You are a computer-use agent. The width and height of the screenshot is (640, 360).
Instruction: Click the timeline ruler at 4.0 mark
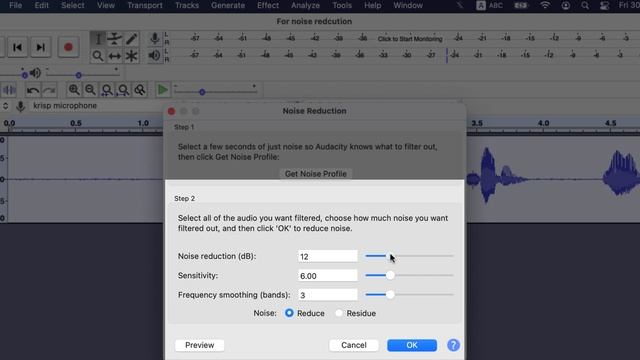(x=543, y=123)
